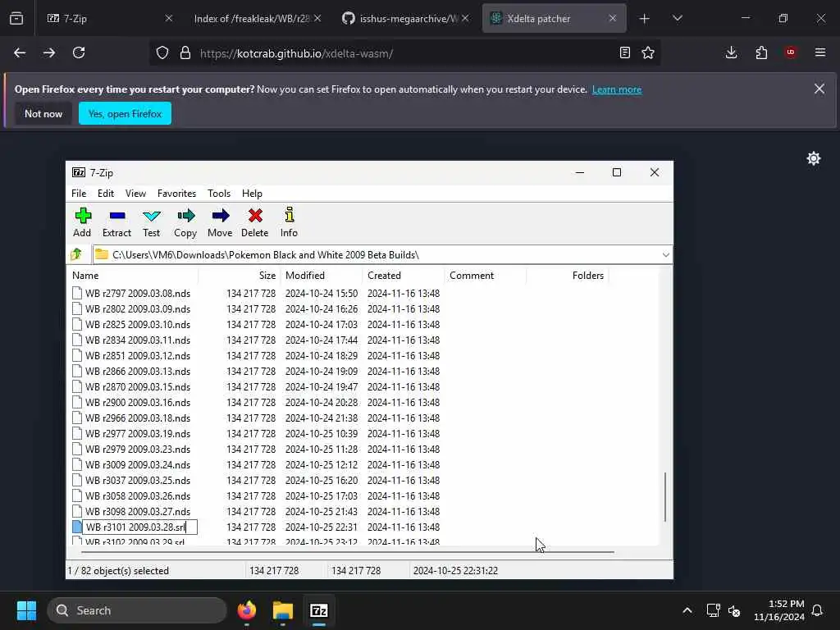Go forward in Firefox
The image size is (840, 630).
[x=49, y=52]
